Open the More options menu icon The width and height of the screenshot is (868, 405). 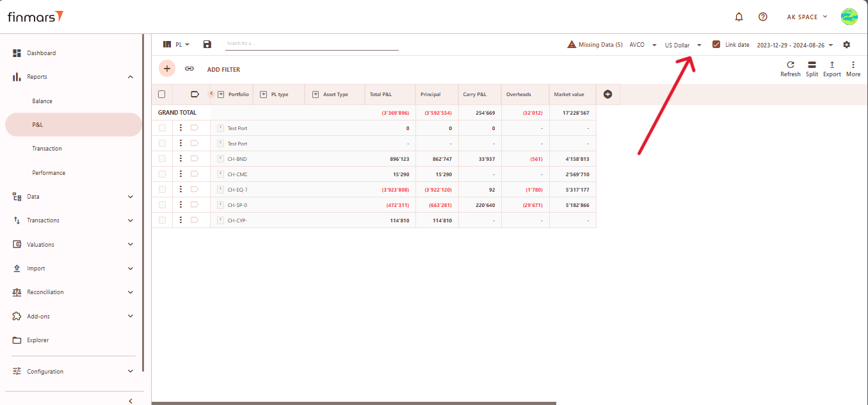pyautogui.click(x=853, y=65)
